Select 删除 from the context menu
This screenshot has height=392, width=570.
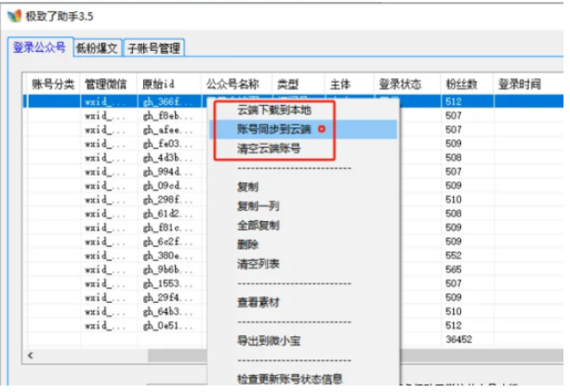247,243
